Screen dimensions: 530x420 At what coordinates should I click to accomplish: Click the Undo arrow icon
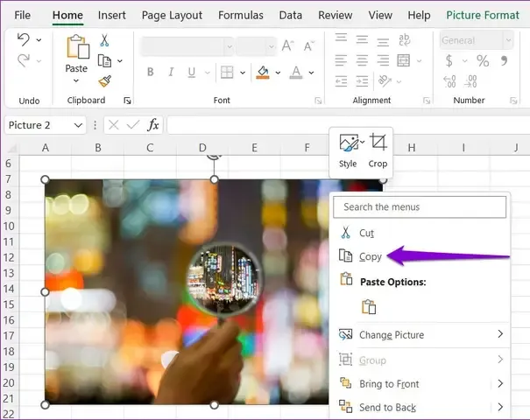(x=24, y=39)
